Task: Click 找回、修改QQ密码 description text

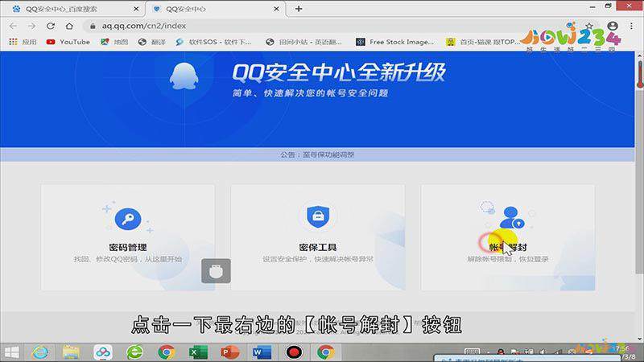Action: coord(128,259)
